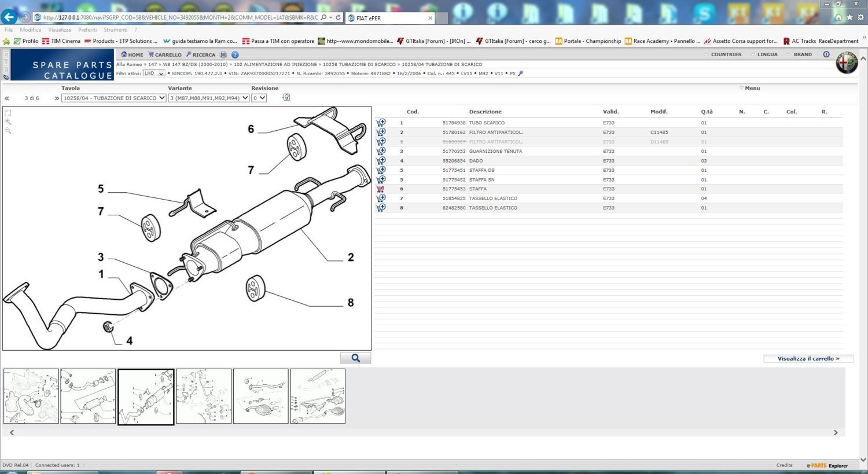Open the info icon next to BRAND
This screenshot has width=868, height=474.
click(x=826, y=54)
